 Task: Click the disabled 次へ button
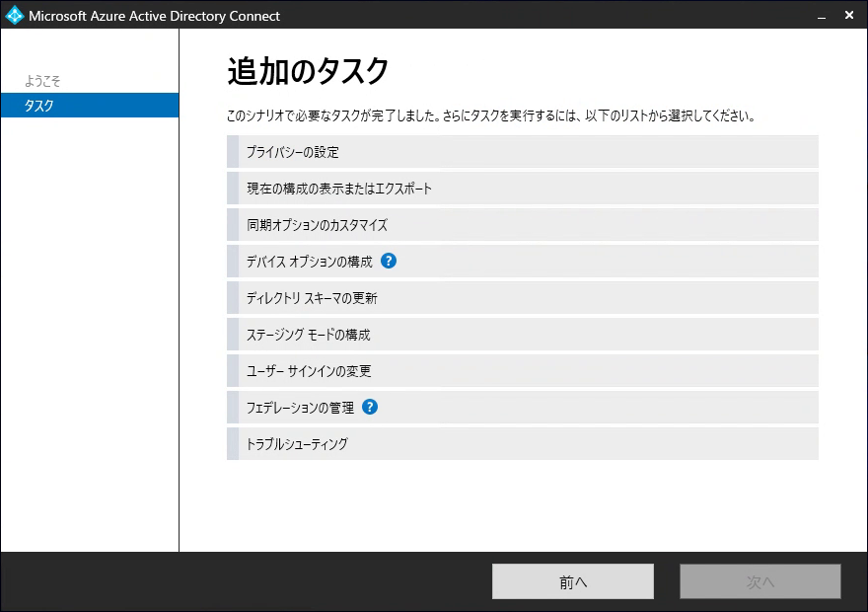760,581
